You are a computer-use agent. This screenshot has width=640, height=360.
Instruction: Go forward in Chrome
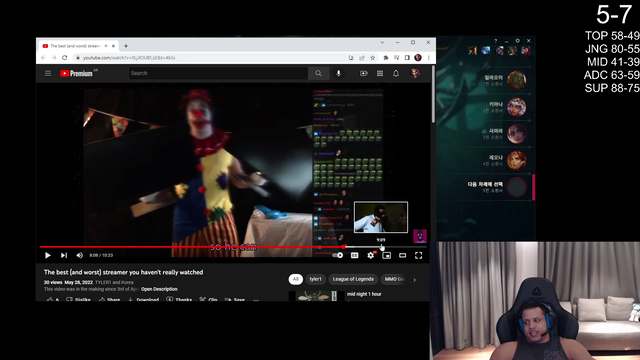tap(54, 58)
